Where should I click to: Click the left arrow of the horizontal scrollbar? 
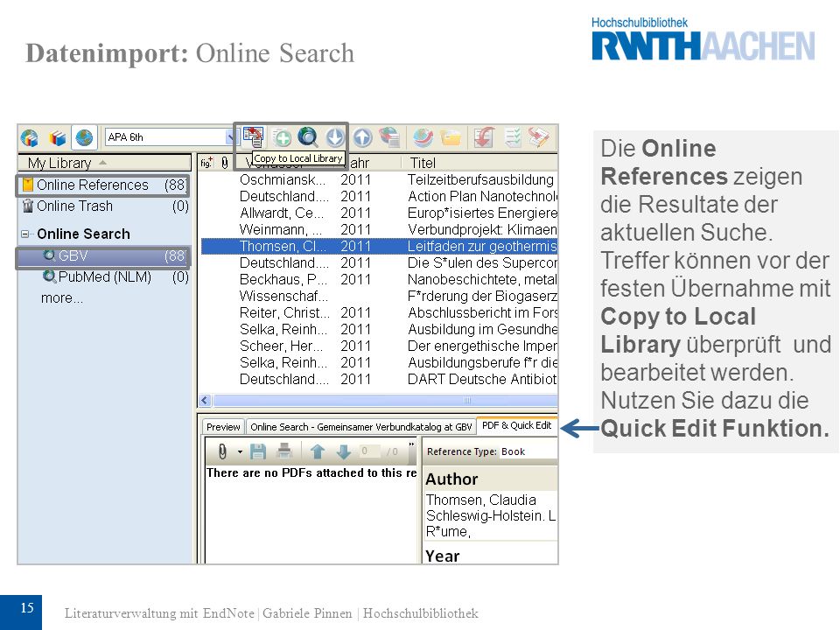point(205,400)
